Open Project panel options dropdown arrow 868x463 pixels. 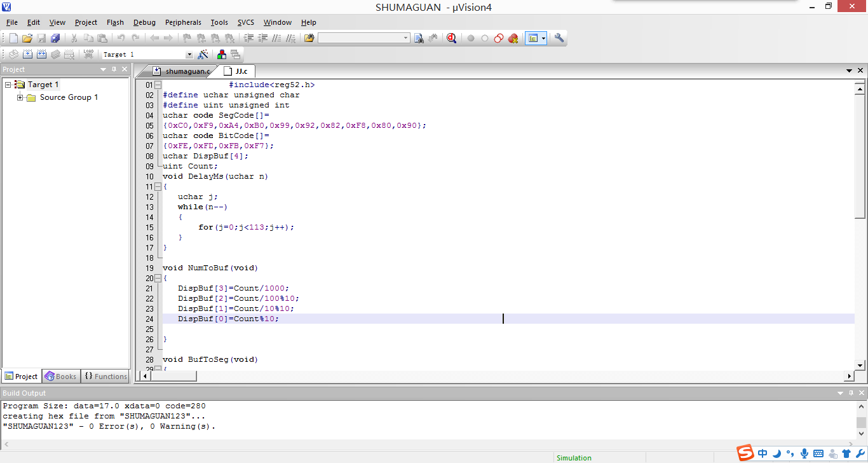pyautogui.click(x=104, y=69)
